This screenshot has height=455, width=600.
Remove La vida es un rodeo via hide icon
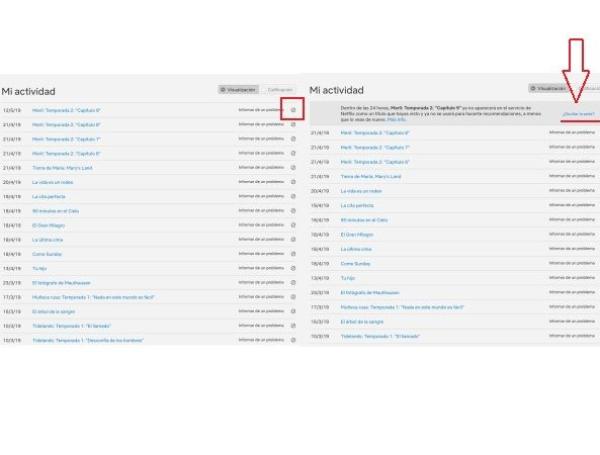[293, 182]
